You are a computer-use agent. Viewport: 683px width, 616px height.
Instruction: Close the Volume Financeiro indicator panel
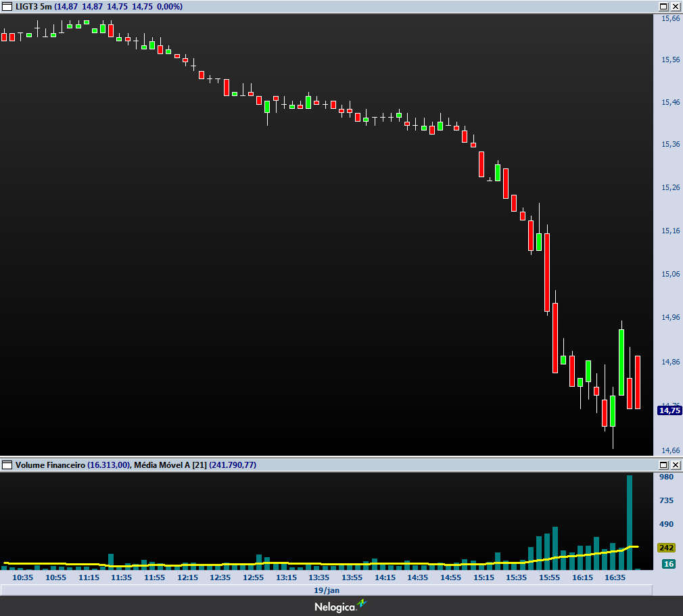tap(675, 465)
